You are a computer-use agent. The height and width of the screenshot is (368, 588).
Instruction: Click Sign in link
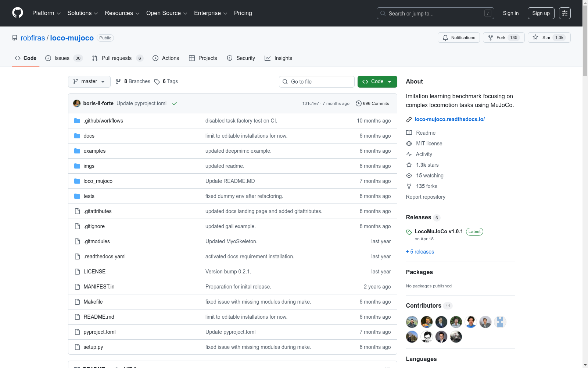[511, 13]
